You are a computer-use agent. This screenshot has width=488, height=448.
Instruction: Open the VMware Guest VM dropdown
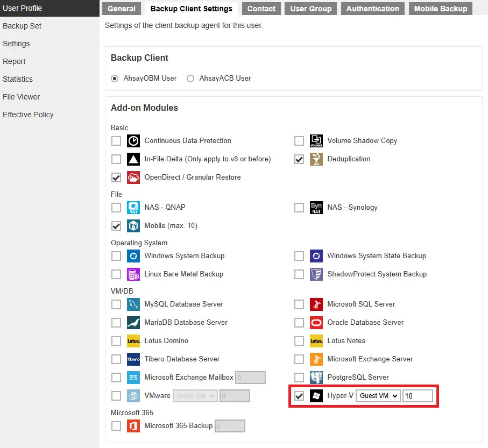(195, 396)
